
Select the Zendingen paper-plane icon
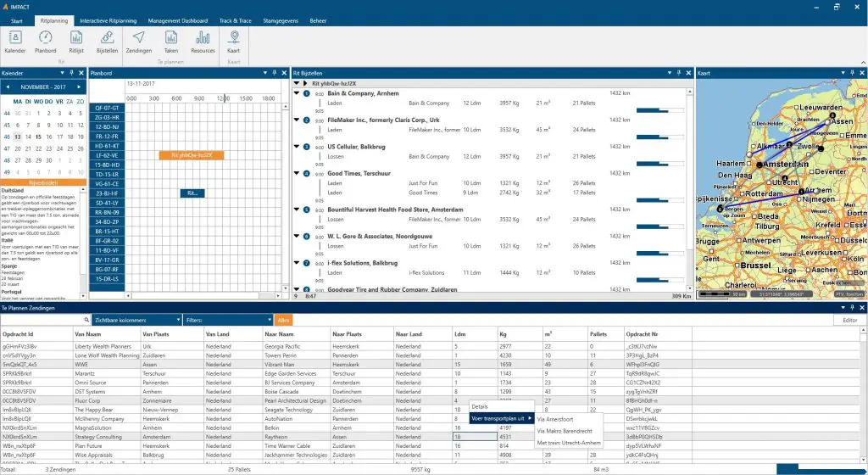point(138,40)
